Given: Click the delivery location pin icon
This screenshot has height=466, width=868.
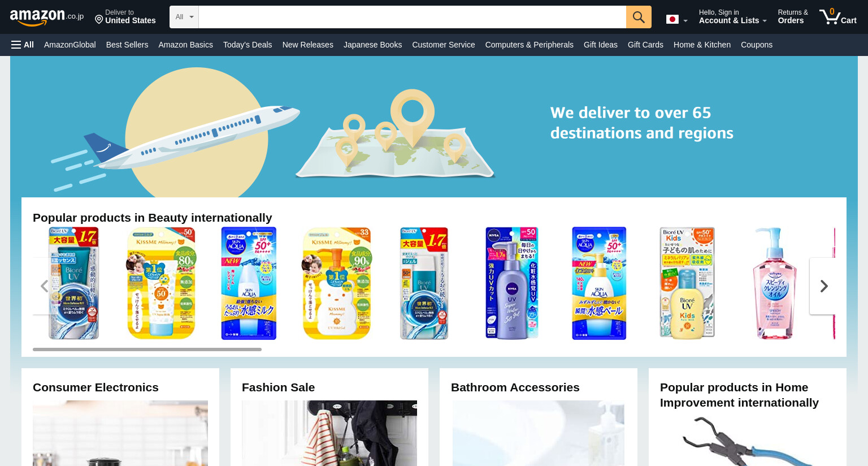Looking at the screenshot, I should coord(99,20).
